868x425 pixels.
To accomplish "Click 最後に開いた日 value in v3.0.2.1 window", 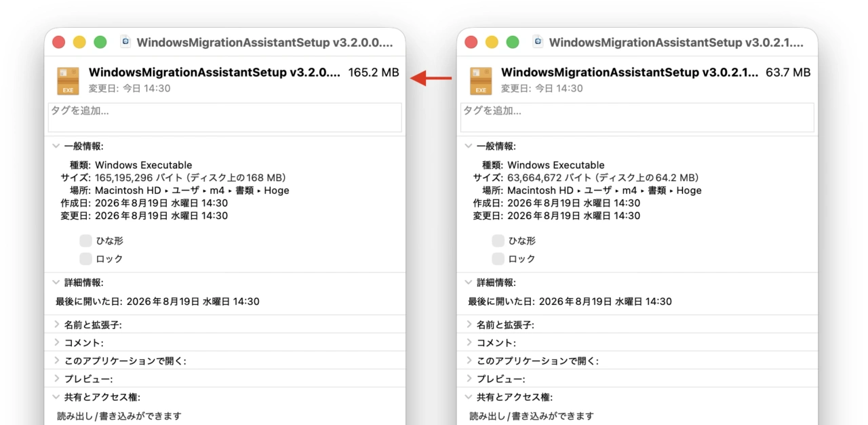I will click(605, 302).
